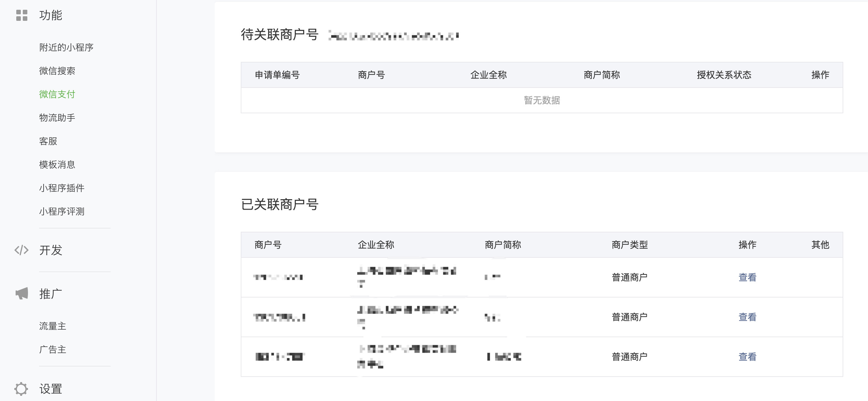Click the 设置 gear icon

21,389
